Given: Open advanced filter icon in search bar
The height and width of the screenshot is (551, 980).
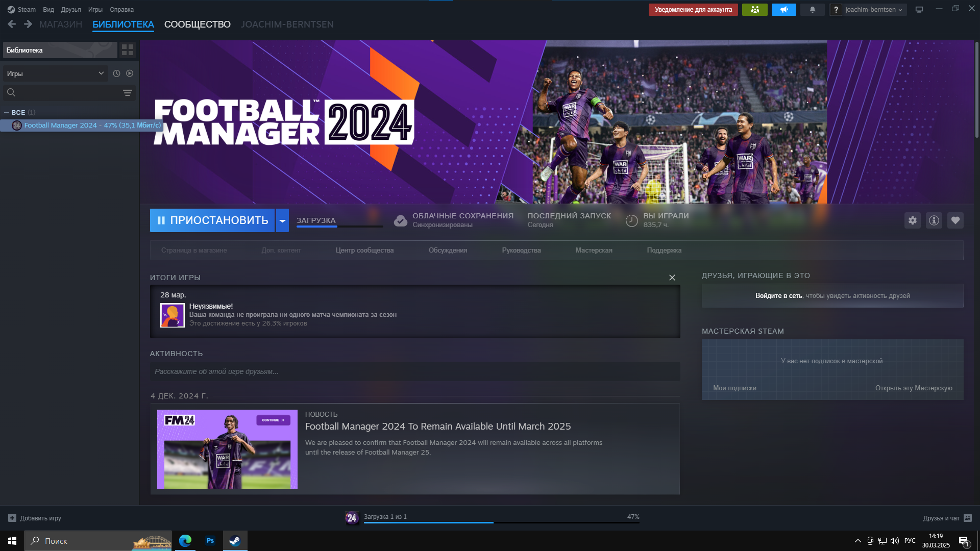Looking at the screenshot, I should pos(127,93).
